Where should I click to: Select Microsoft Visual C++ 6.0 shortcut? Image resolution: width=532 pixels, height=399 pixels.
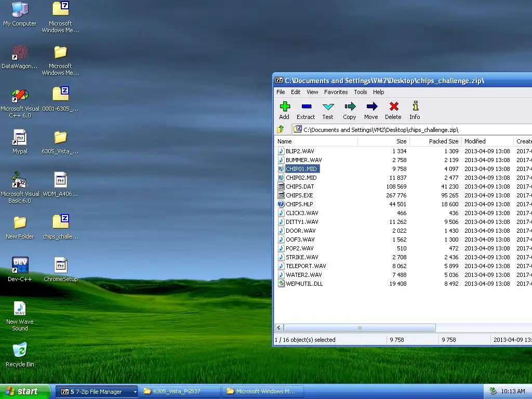[x=20, y=103]
